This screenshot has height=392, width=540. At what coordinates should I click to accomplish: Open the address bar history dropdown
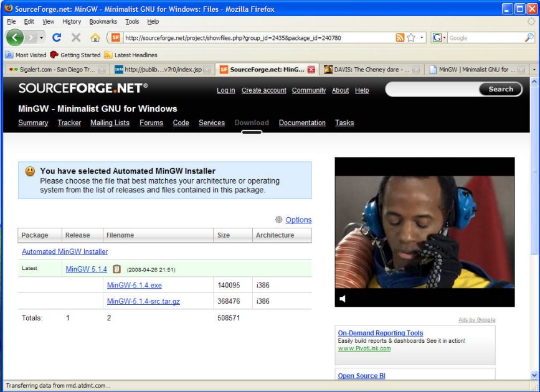pyautogui.click(x=422, y=38)
